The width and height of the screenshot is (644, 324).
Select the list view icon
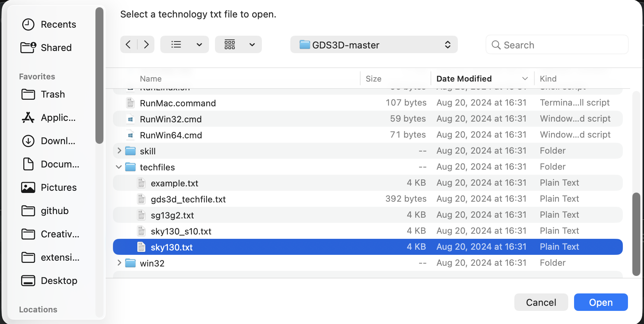coord(176,44)
